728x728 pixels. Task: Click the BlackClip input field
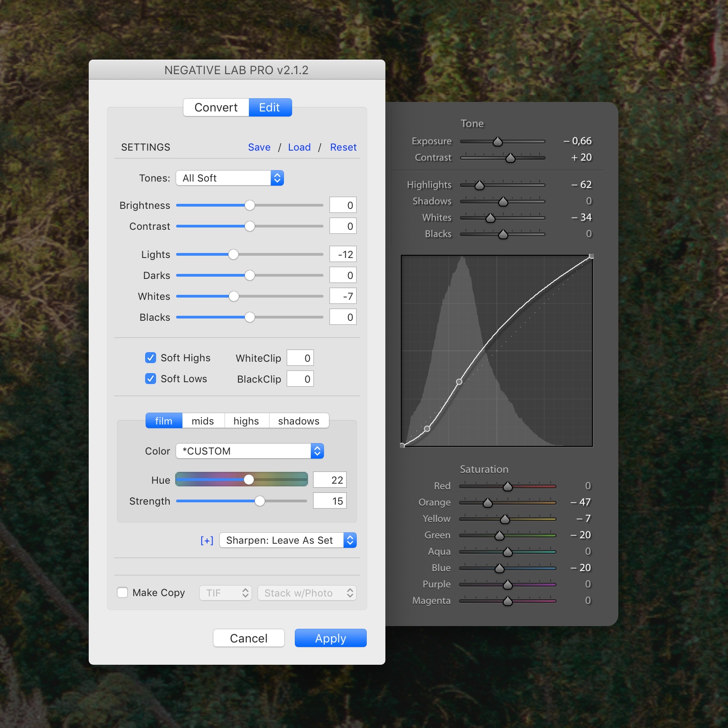300,379
